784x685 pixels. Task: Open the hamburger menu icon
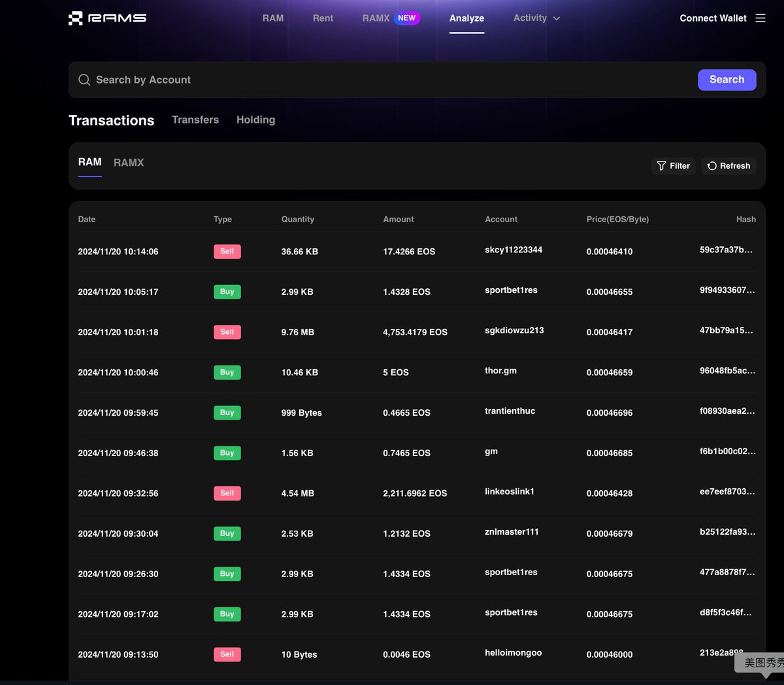click(760, 18)
